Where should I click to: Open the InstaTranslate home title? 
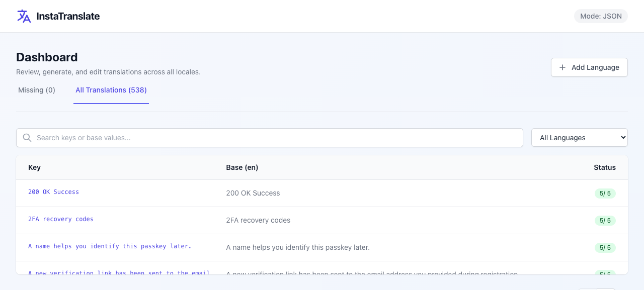(x=68, y=16)
